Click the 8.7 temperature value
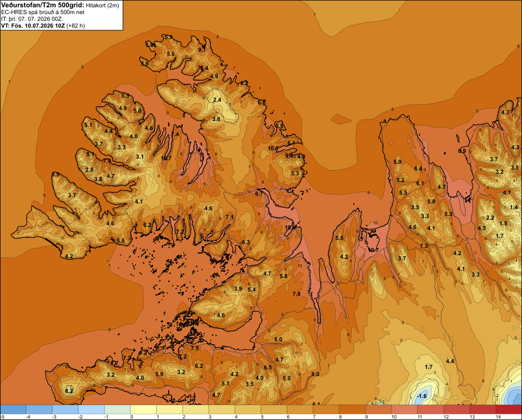This screenshot has width=522, height=420. [259, 194]
